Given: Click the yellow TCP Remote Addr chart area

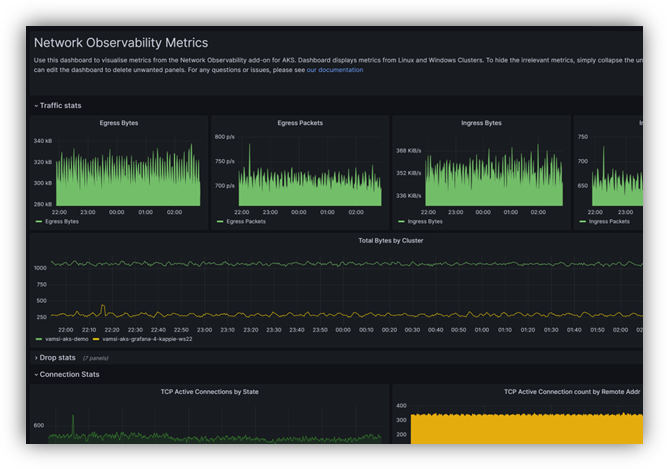Looking at the screenshot, I should pos(527,429).
